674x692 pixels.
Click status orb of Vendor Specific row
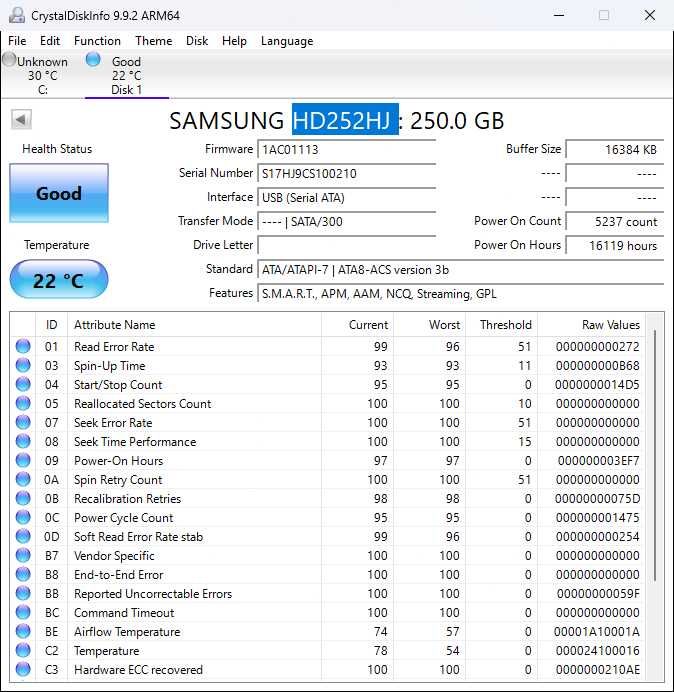23,555
